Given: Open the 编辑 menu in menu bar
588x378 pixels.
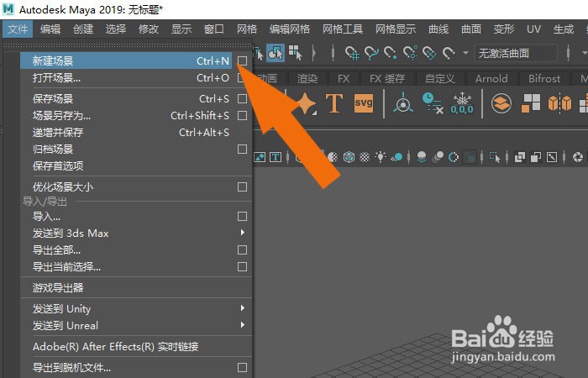Looking at the screenshot, I should click(50, 29).
